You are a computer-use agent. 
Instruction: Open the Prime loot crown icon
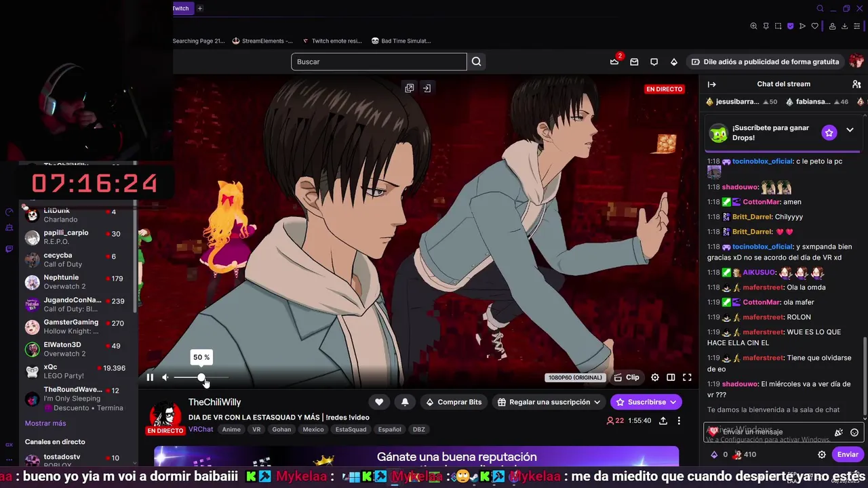(x=614, y=62)
